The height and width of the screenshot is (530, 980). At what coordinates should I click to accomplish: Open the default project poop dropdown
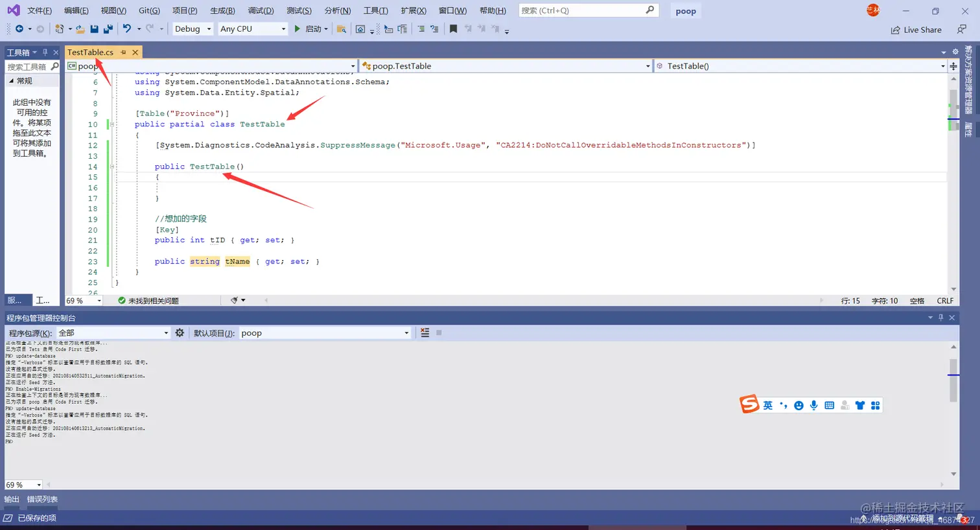(325, 333)
